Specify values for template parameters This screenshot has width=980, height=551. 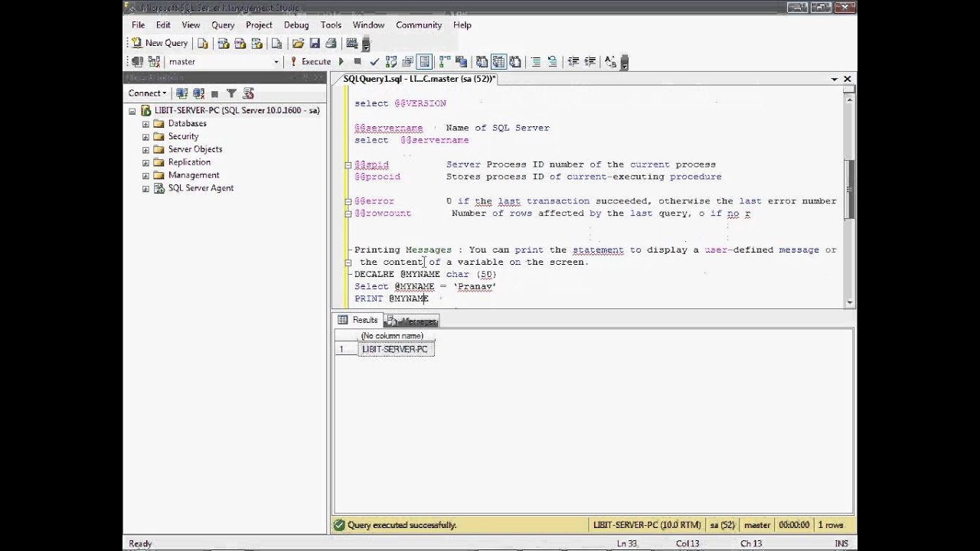(x=610, y=62)
